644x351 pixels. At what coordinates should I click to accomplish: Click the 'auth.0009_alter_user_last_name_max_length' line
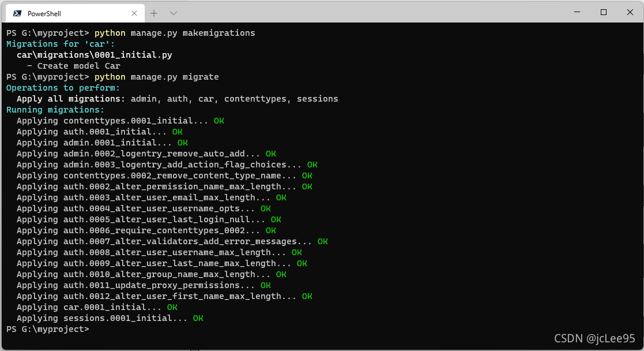tap(161, 263)
